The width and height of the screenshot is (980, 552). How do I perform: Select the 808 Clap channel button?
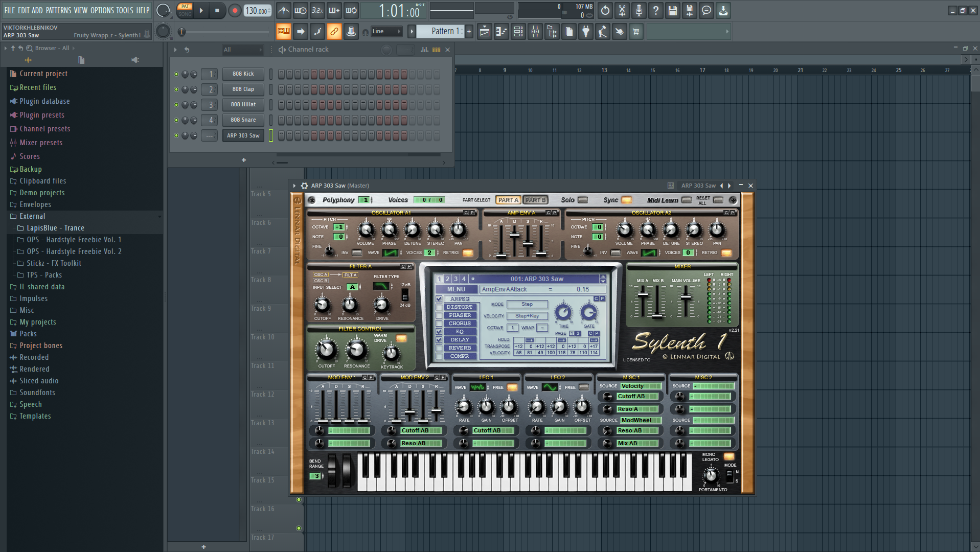tap(243, 89)
